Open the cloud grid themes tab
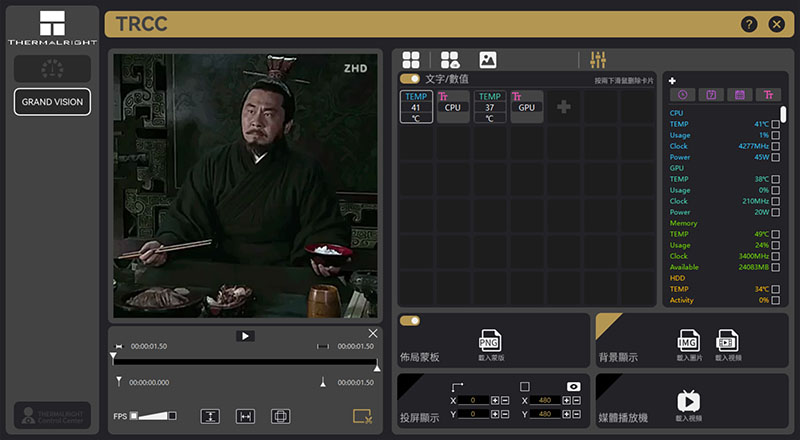Screen dimensions: 800x440 [x=449, y=60]
